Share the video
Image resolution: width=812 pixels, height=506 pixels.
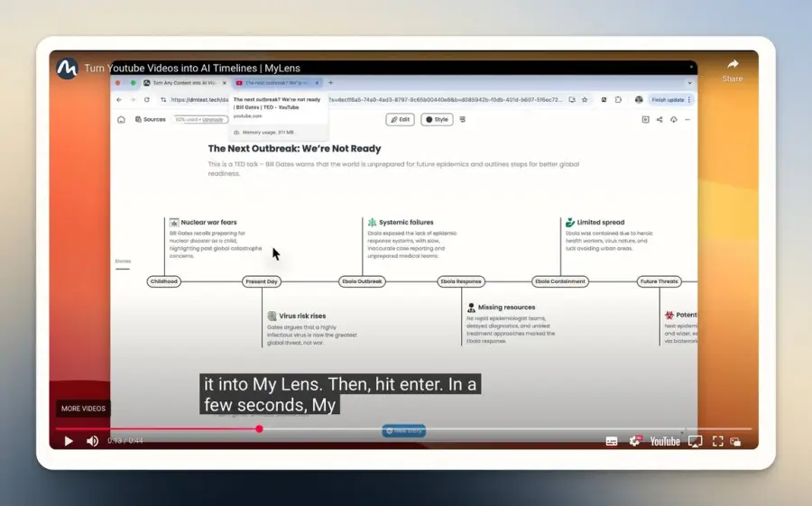point(733,70)
